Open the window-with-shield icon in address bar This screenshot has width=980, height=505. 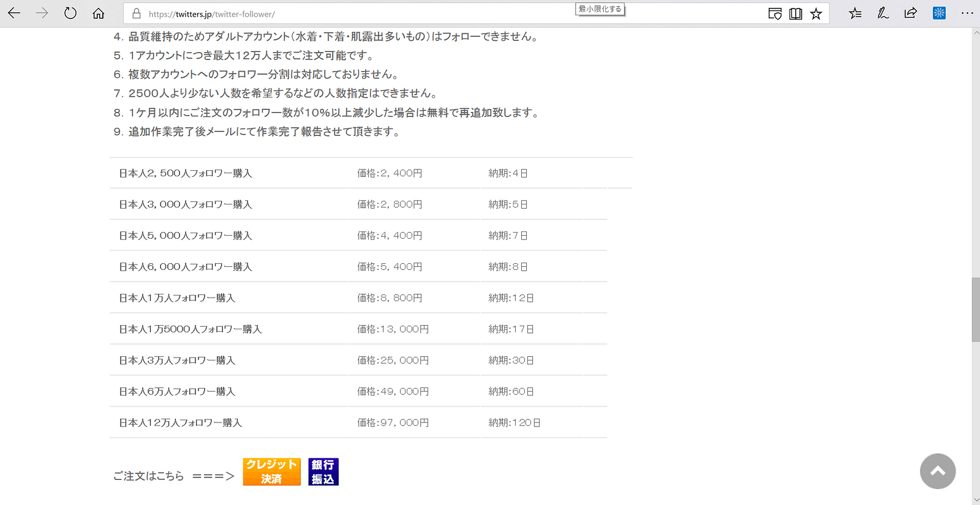click(775, 13)
